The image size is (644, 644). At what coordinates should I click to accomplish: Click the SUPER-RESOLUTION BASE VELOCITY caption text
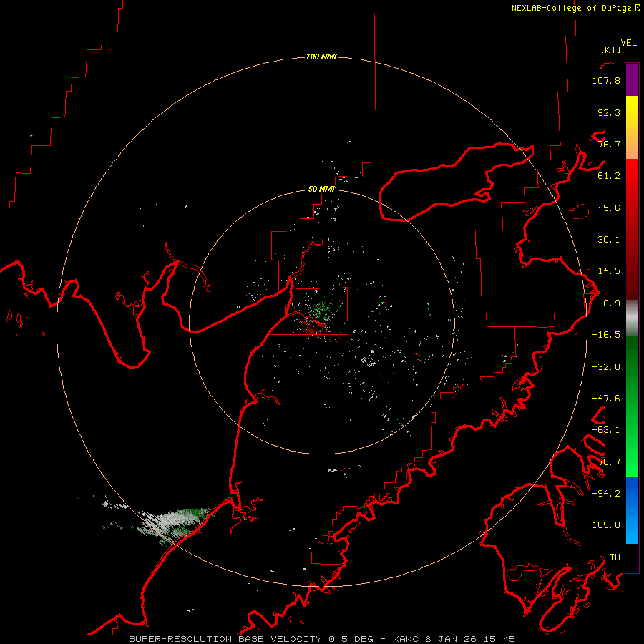[x=225, y=639]
